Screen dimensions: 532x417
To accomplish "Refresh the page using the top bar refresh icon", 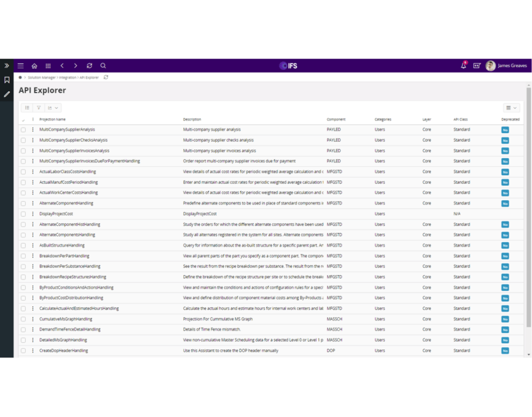I will coord(89,65).
